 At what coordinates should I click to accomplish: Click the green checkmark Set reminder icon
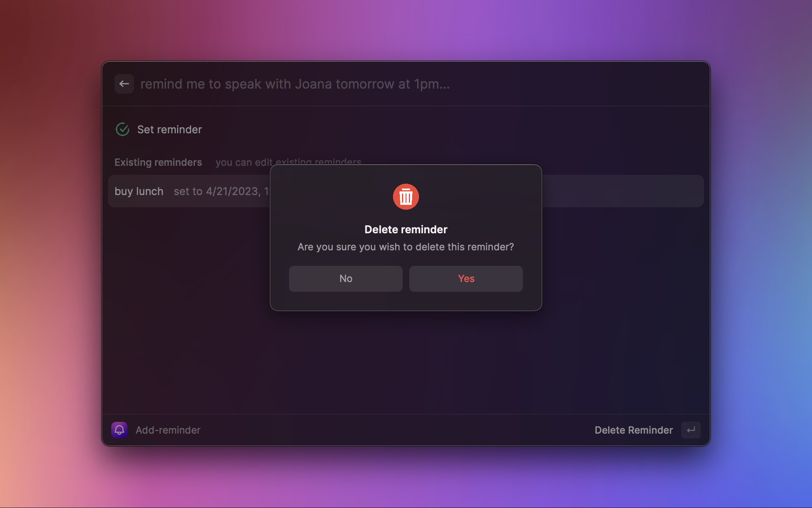coord(122,129)
